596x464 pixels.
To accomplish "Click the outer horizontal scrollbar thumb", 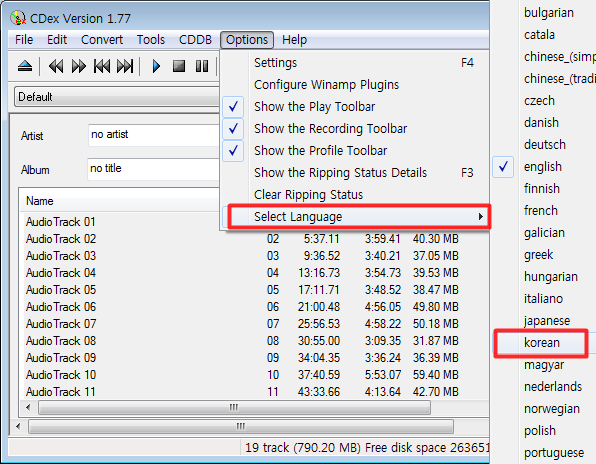I will [241, 426].
